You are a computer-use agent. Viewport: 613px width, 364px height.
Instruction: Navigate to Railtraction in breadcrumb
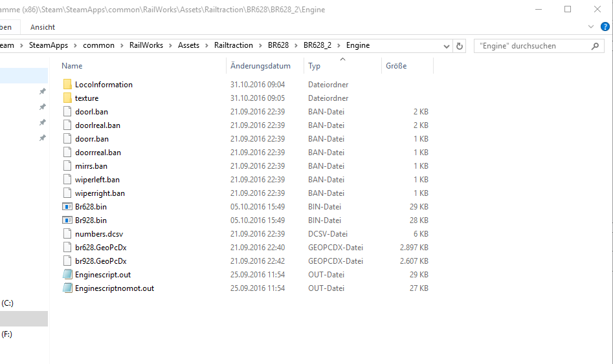point(234,45)
